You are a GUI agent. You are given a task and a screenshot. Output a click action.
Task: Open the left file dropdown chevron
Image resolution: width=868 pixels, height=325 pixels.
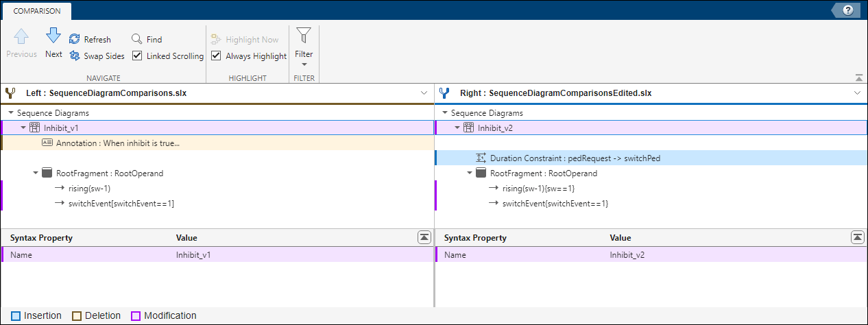(424, 93)
